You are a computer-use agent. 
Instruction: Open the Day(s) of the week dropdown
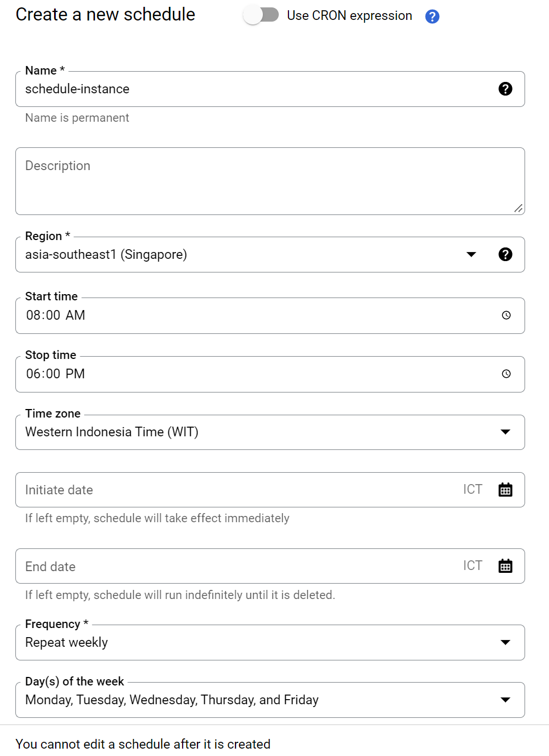click(x=270, y=700)
